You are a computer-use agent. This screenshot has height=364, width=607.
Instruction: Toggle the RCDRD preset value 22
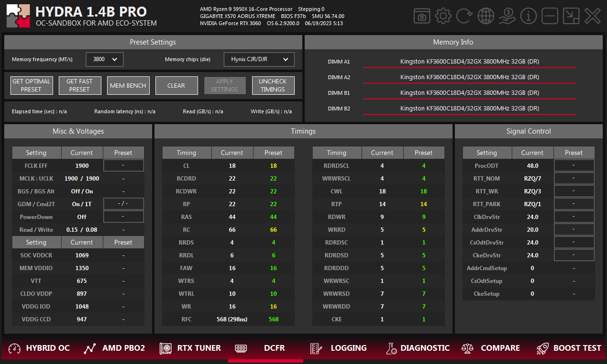[273, 179]
